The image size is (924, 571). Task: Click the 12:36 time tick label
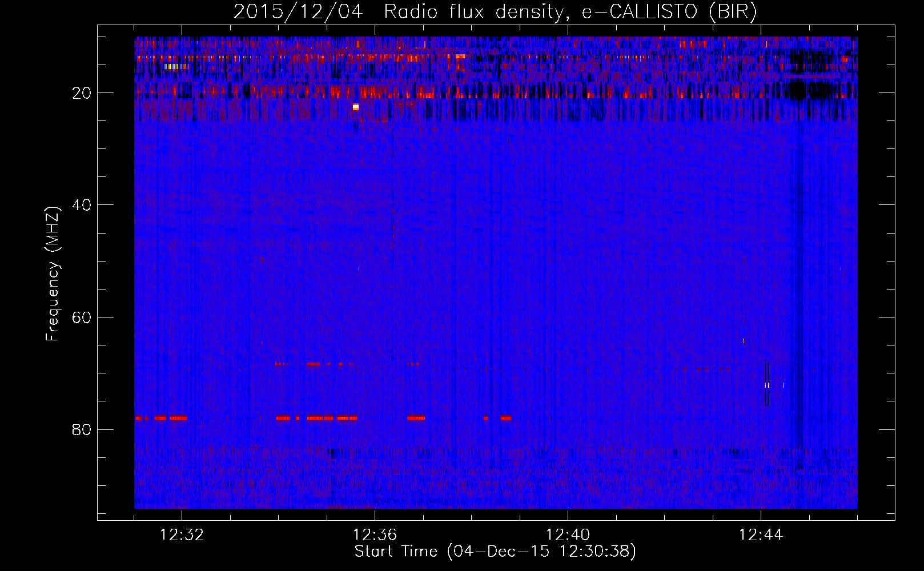pyautogui.click(x=375, y=535)
